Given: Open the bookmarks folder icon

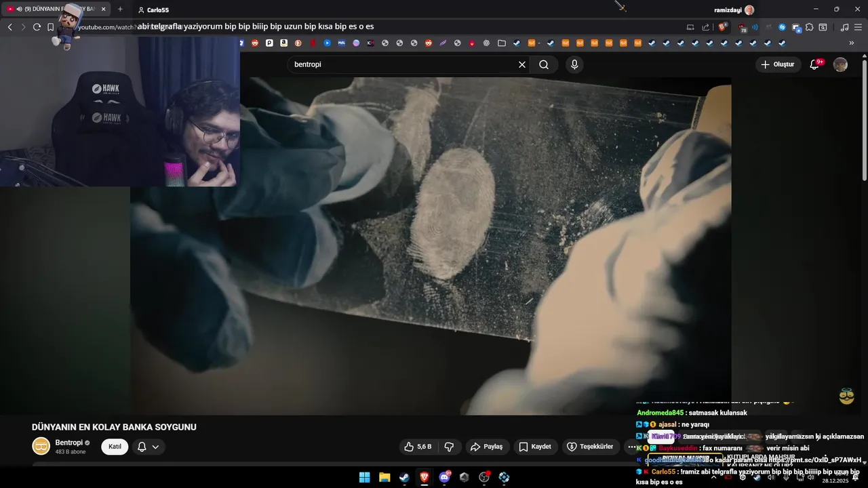Looking at the screenshot, I should tap(502, 43).
